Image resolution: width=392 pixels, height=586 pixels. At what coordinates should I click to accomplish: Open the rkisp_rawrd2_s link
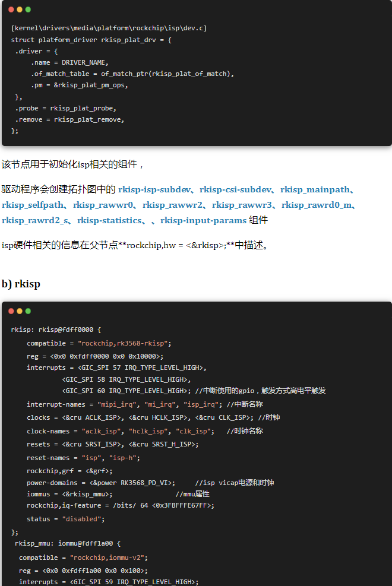click(x=34, y=221)
